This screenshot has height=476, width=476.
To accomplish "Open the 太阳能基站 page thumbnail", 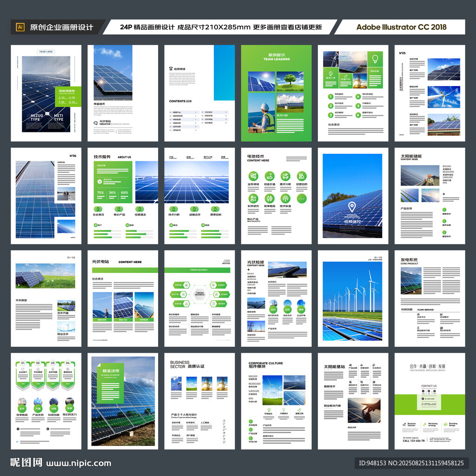I will coord(353,401).
